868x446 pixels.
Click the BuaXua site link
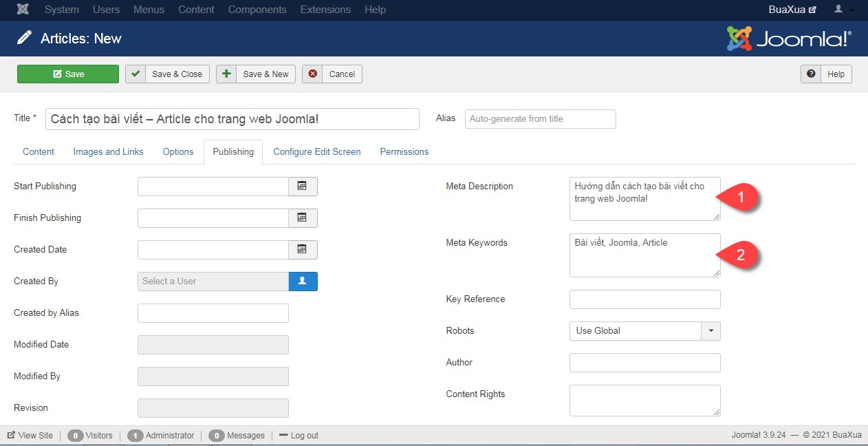[792, 10]
